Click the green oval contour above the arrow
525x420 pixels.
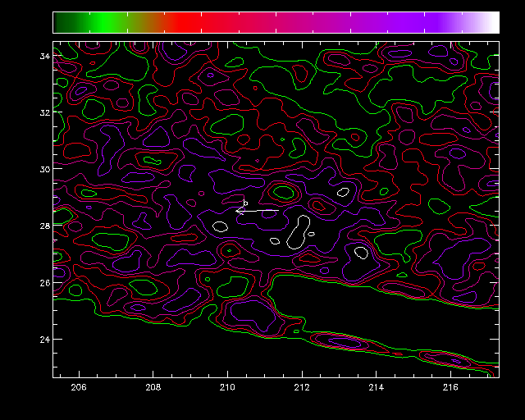click(x=284, y=193)
